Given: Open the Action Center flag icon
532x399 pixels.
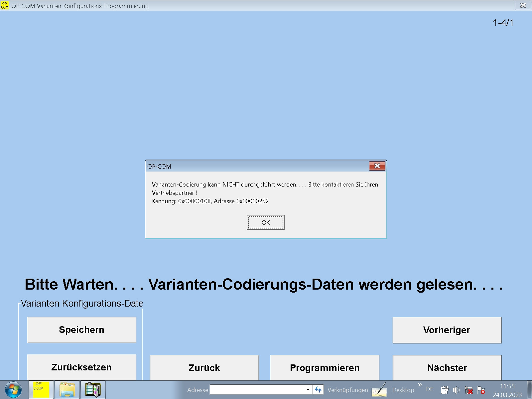Looking at the screenshot, I should [481, 390].
